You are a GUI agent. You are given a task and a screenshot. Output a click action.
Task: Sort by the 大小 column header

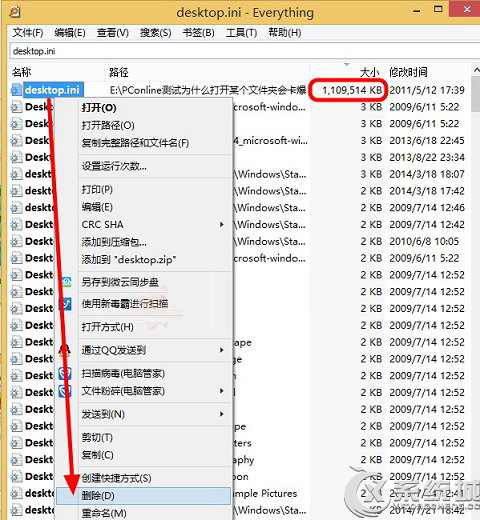pyautogui.click(x=370, y=72)
